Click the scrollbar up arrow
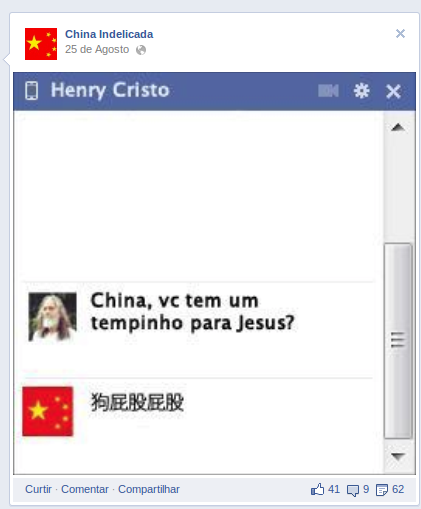The image size is (421, 509). tap(398, 127)
